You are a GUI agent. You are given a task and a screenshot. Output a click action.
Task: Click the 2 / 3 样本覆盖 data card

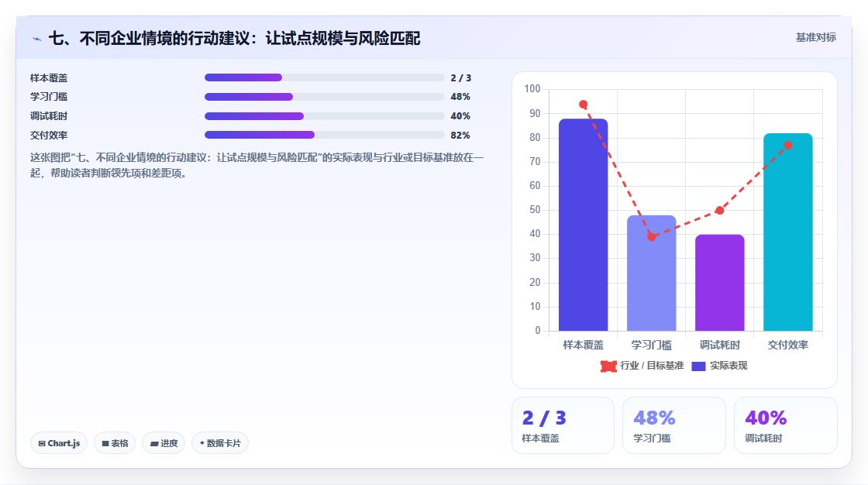[x=563, y=425]
